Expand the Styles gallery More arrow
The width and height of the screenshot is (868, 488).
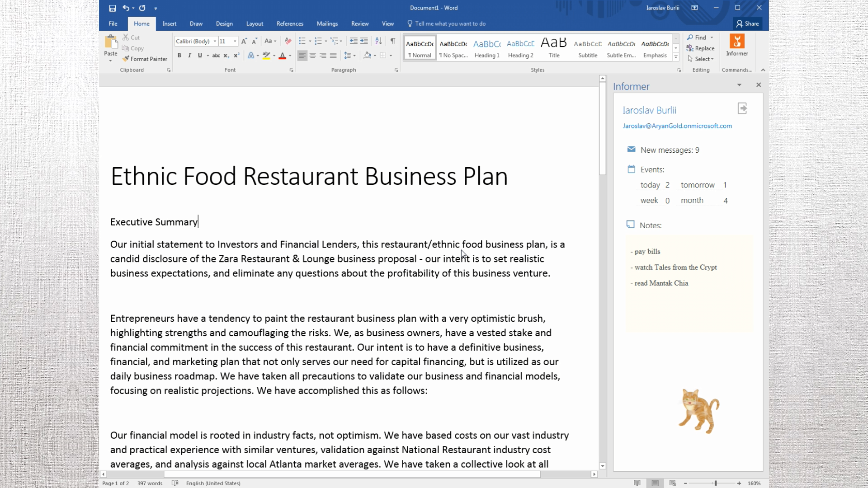click(x=676, y=57)
